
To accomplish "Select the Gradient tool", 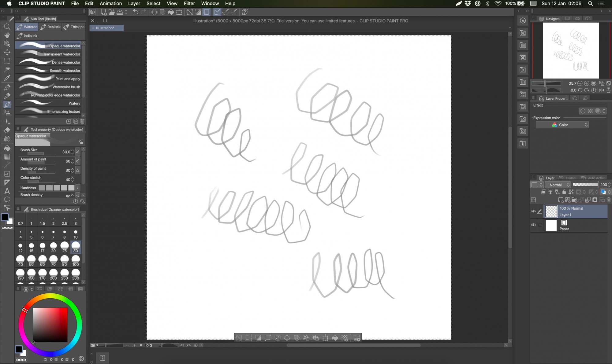I will (x=7, y=157).
